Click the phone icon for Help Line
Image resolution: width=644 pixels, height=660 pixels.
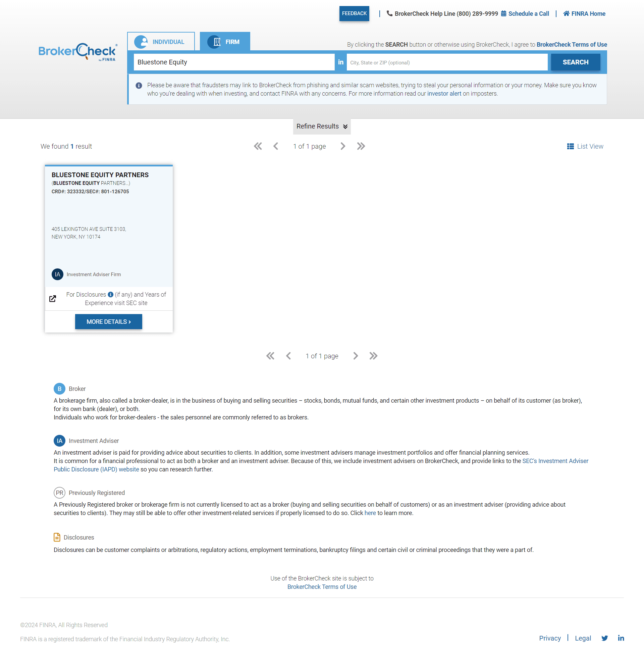pos(389,13)
